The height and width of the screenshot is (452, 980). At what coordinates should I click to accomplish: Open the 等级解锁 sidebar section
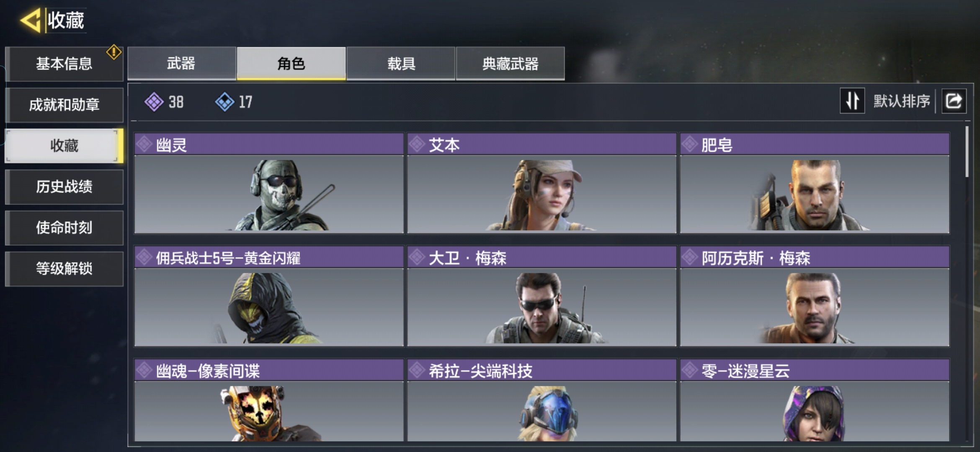[64, 269]
